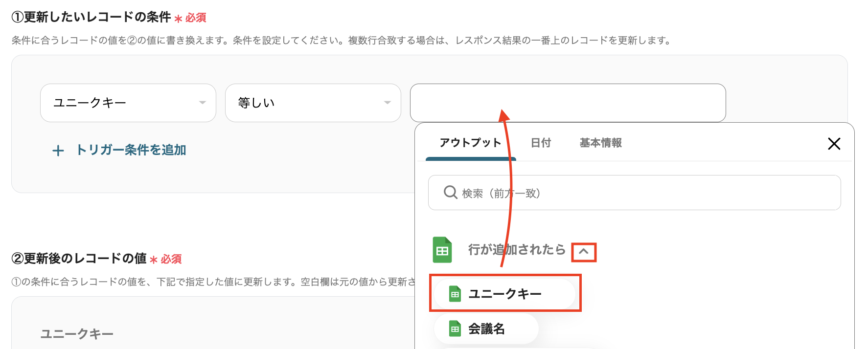Close the output picker panel with X
The width and height of the screenshot is (868, 349).
pyautogui.click(x=834, y=144)
